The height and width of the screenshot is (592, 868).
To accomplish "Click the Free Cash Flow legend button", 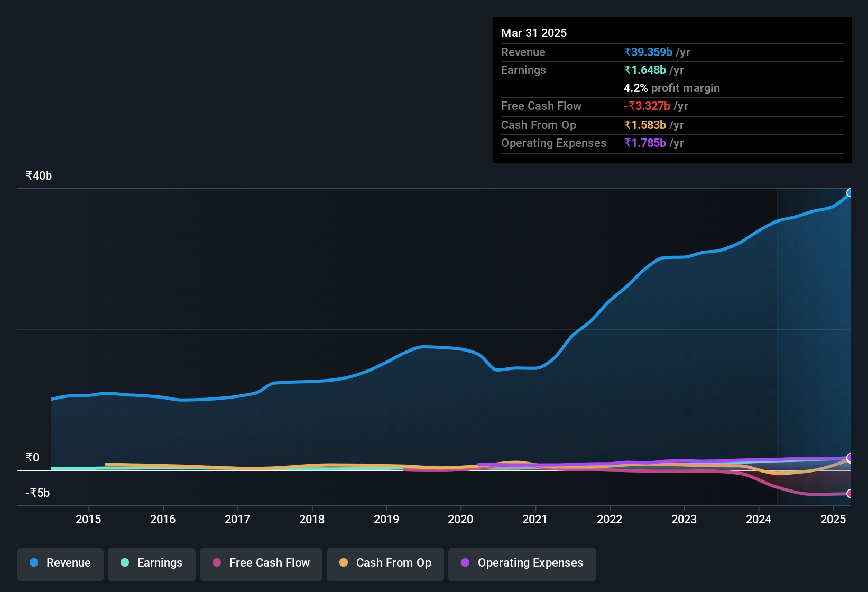I will (x=261, y=563).
